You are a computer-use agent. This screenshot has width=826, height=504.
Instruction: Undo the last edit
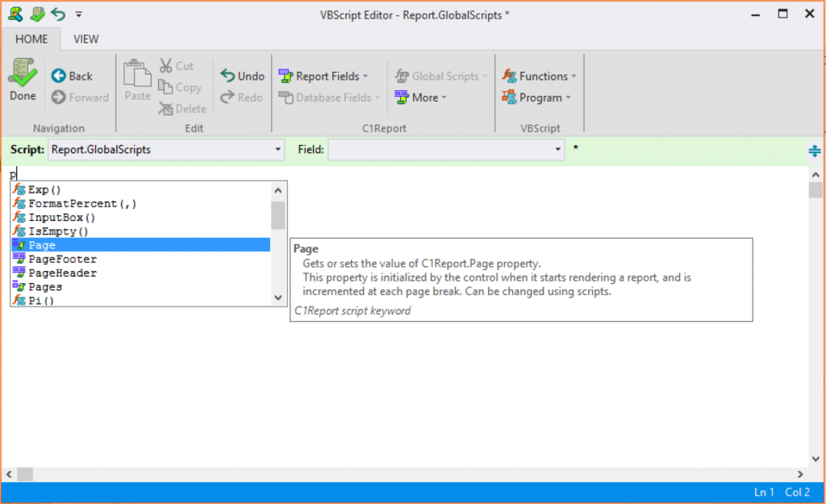[x=242, y=76]
